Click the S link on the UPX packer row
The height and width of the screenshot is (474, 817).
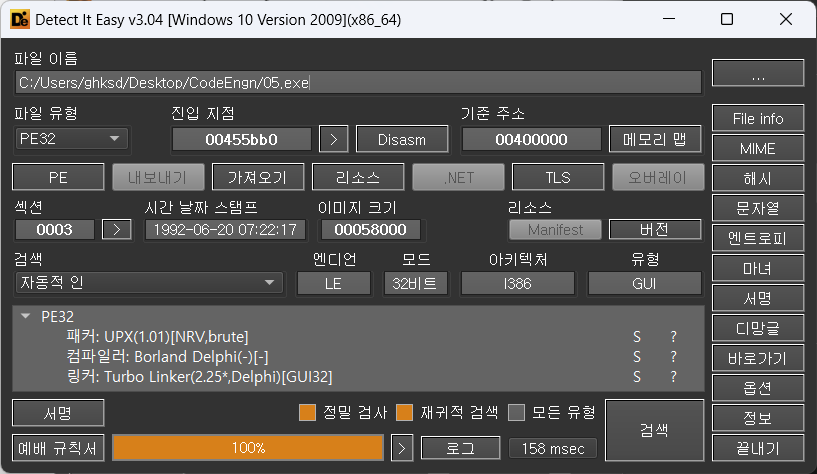tap(637, 337)
